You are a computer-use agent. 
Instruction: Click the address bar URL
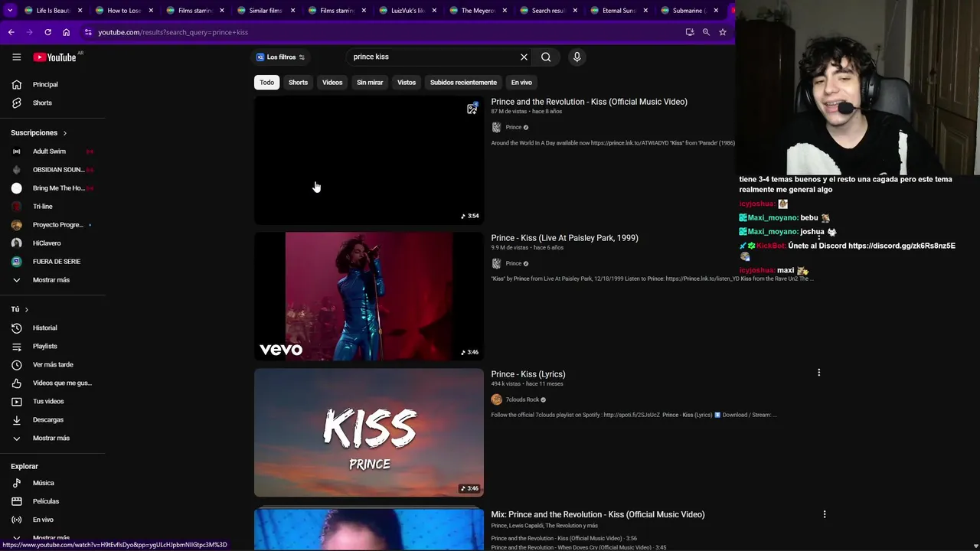point(173,32)
